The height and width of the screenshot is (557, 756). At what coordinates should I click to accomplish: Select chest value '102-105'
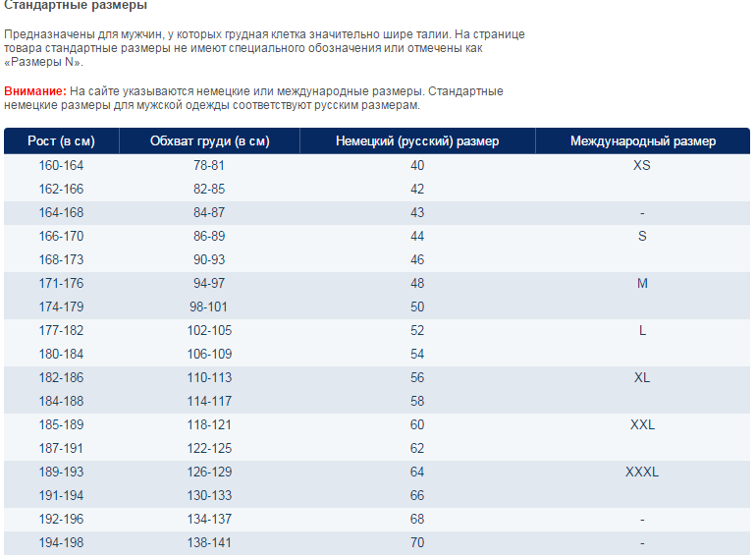click(x=209, y=330)
